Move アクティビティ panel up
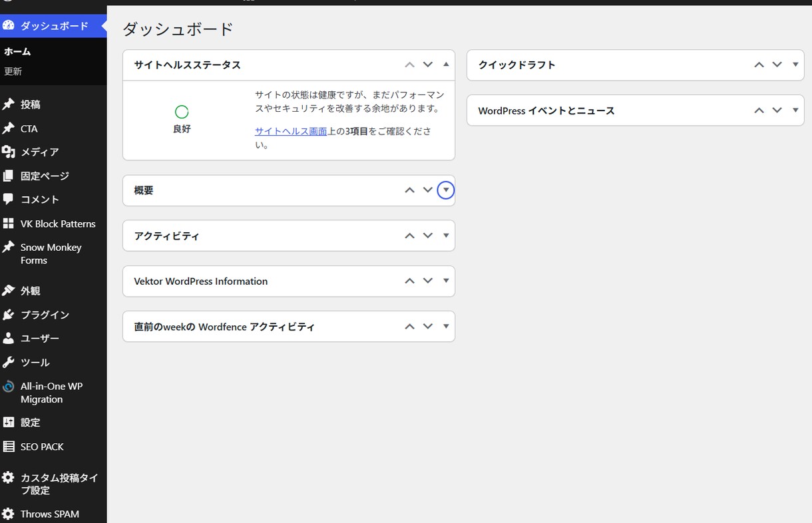Screen dimensions: 812x523 (x=410, y=236)
